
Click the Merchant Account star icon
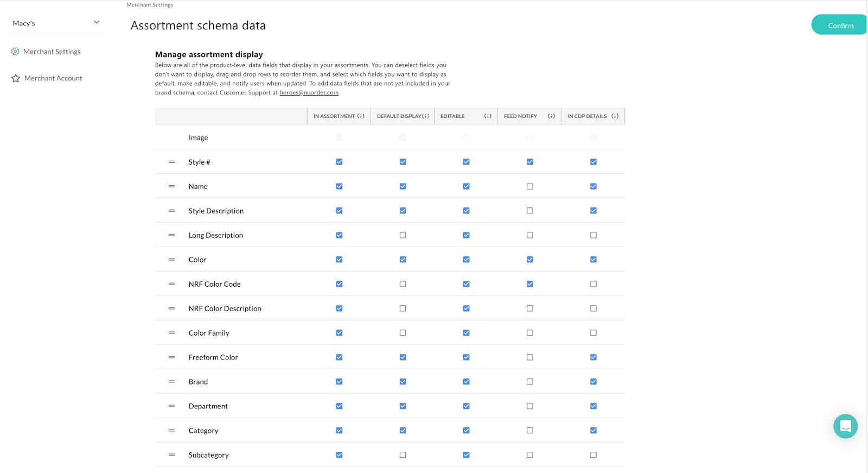(x=16, y=78)
